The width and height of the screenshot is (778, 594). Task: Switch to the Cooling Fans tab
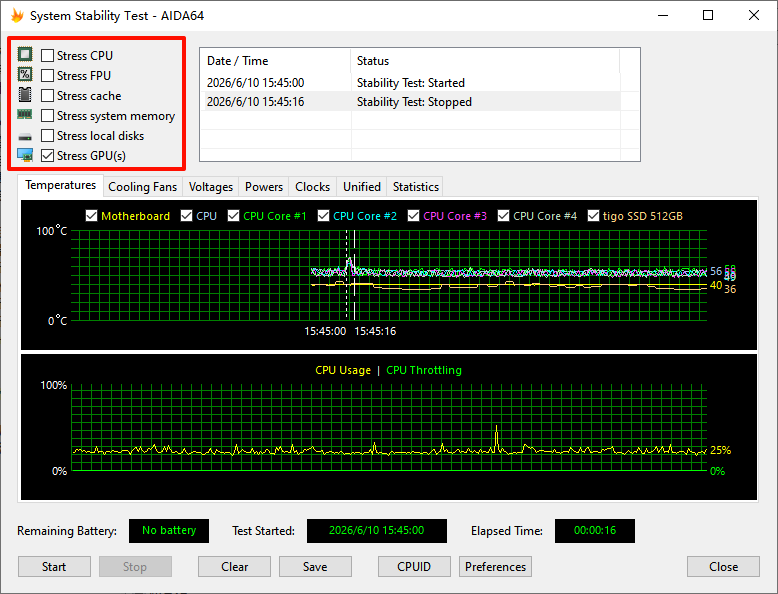coord(142,187)
